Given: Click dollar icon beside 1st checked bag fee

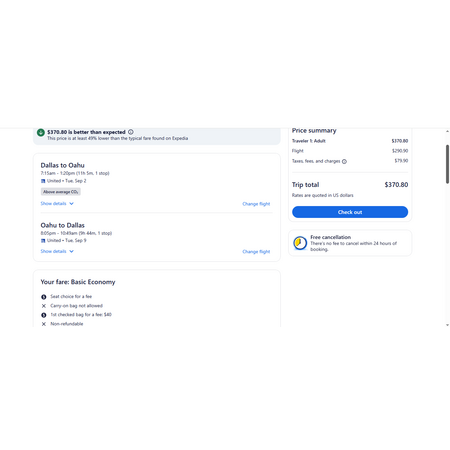Looking at the screenshot, I should (x=44, y=315).
